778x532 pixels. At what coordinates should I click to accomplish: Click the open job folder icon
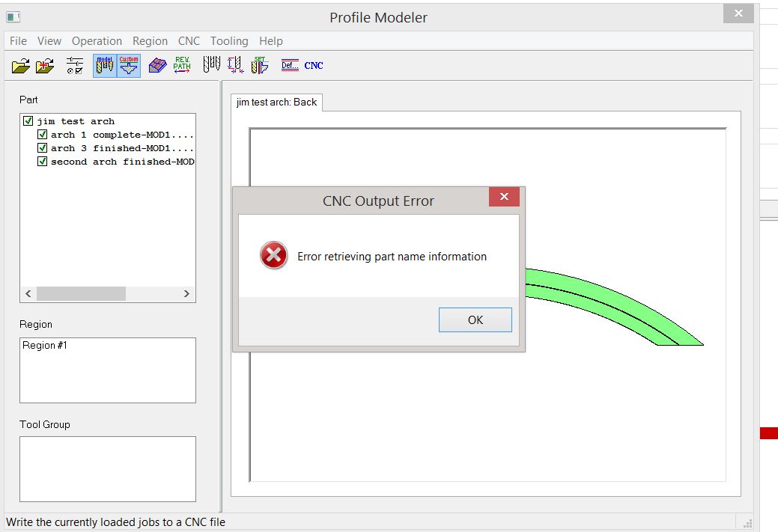(20, 66)
